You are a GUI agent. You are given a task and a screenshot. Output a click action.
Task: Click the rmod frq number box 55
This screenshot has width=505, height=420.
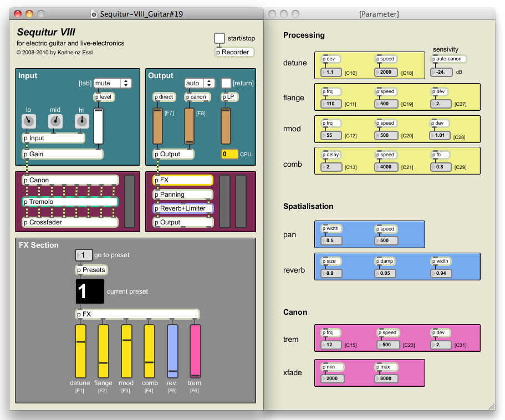pos(331,136)
